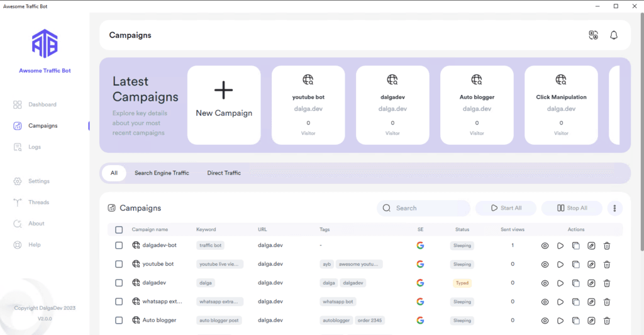Click the campaigns Search field

click(423, 208)
